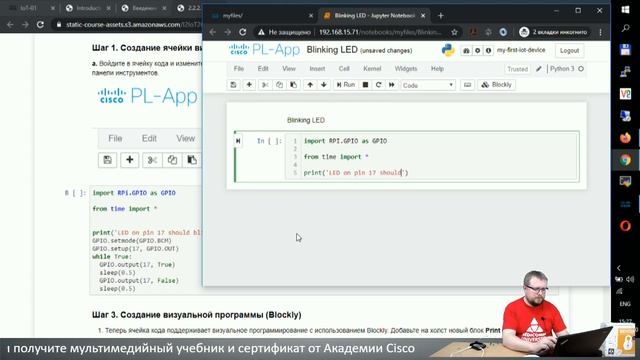The image size is (640, 360).
Task: Click the first device icon beside my-first-iot-device
Action: point(466,51)
